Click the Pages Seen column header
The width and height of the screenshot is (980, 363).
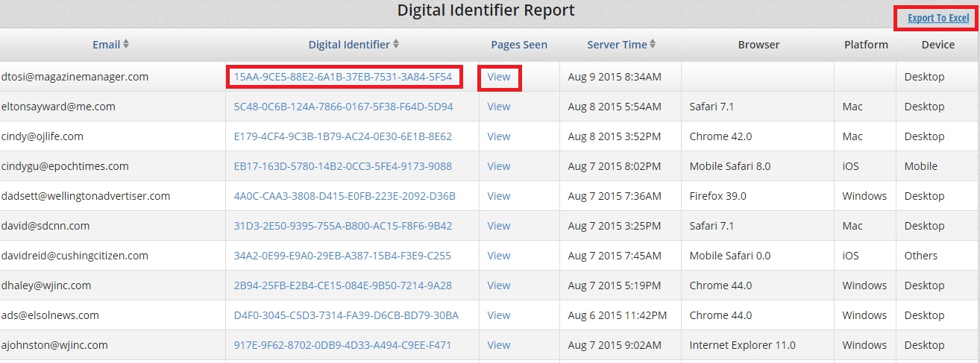coord(519,45)
